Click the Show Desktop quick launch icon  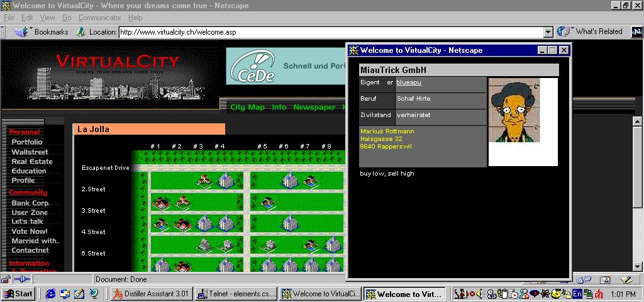(x=79, y=294)
